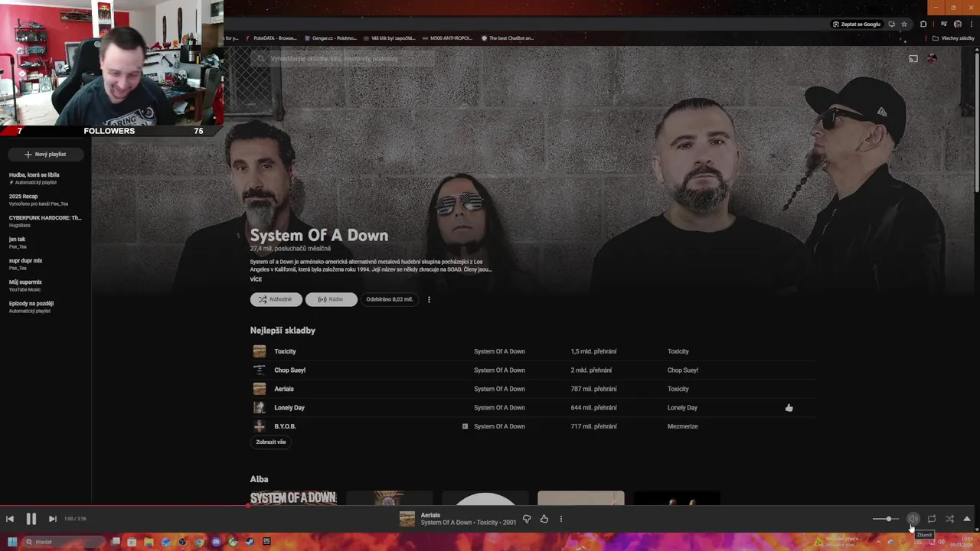The height and width of the screenshot is (551, 980).
Task: Expand the player page arrow
Action: [x=967, y=519]
